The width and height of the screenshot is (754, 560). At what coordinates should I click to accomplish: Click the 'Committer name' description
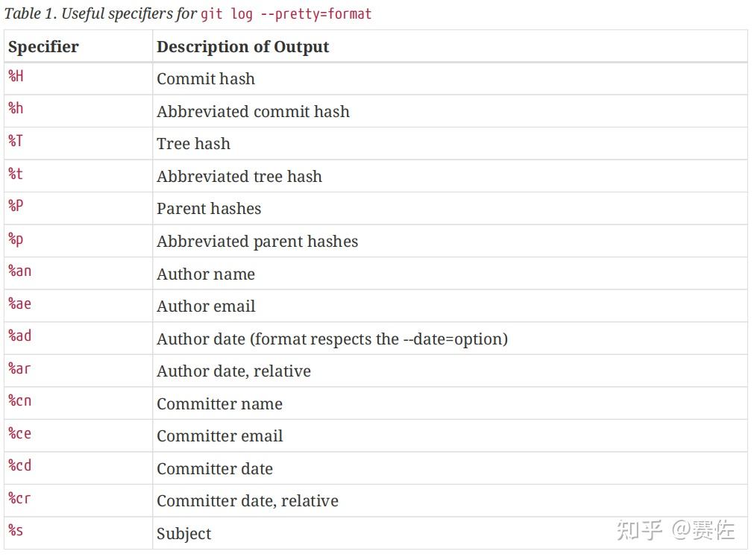[x=219, y=404]
